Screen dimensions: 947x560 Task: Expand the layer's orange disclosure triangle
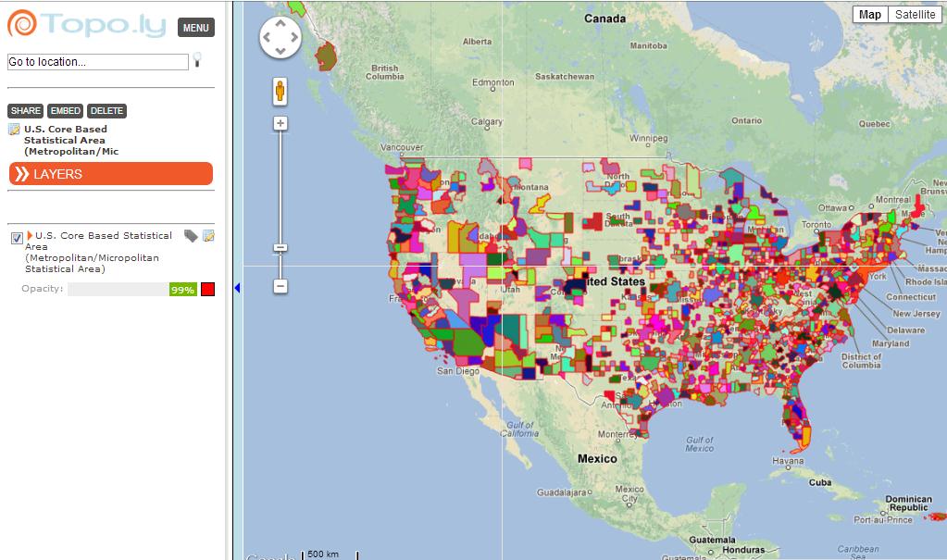[x=30, y=236]
